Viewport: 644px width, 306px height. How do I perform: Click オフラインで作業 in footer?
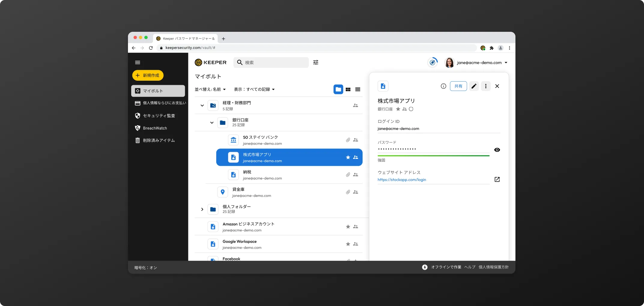click(x=446, y=267)
